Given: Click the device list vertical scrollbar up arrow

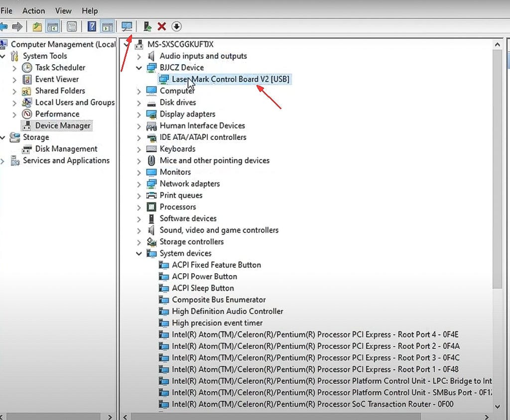Looking at the screenshot, I should 498,44.
